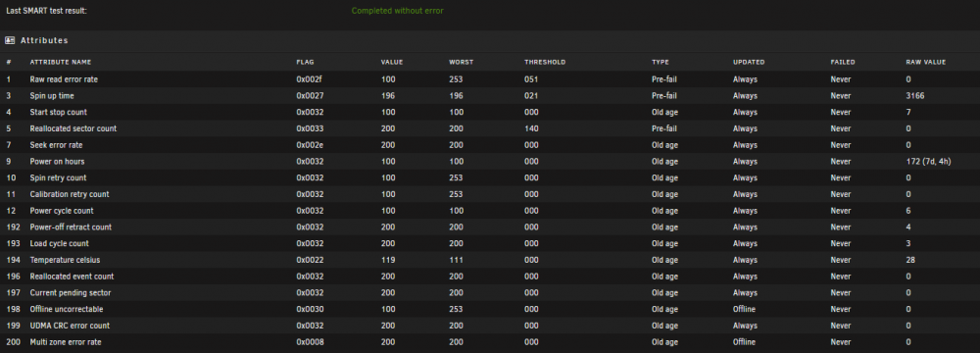Click 'Pre-fail' type in Raw read error rate row
Screen dimensions: 980x353
663,79
